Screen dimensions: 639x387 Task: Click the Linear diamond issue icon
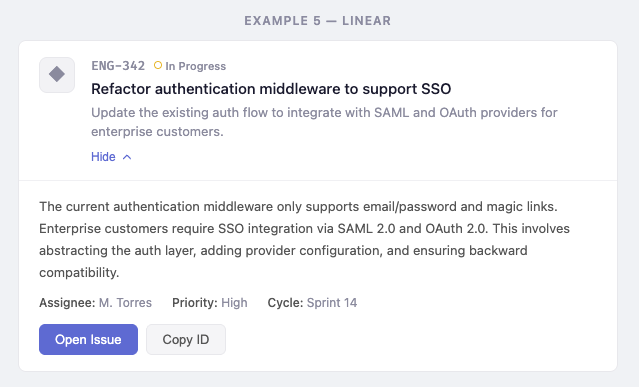57,75
